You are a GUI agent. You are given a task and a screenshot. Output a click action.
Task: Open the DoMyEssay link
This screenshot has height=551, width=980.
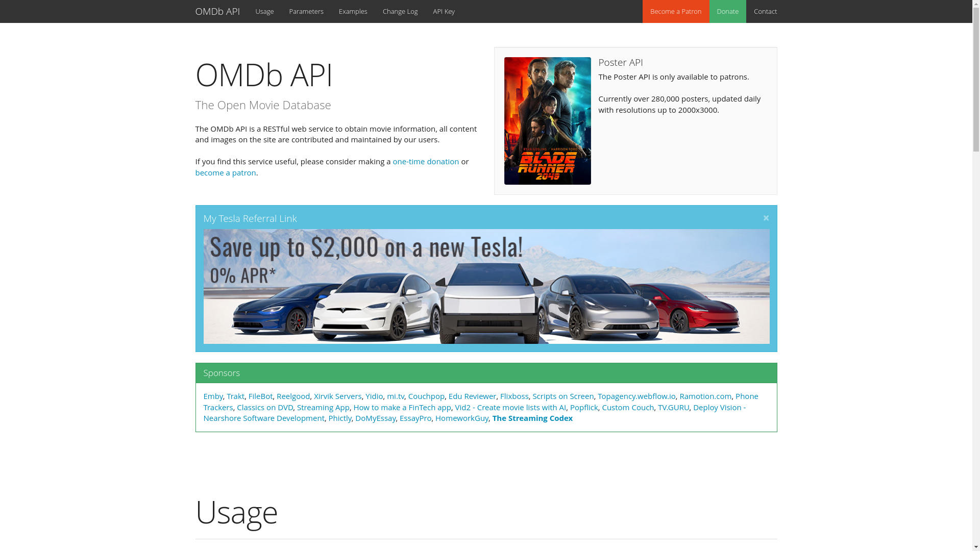[x=375, y=418]
